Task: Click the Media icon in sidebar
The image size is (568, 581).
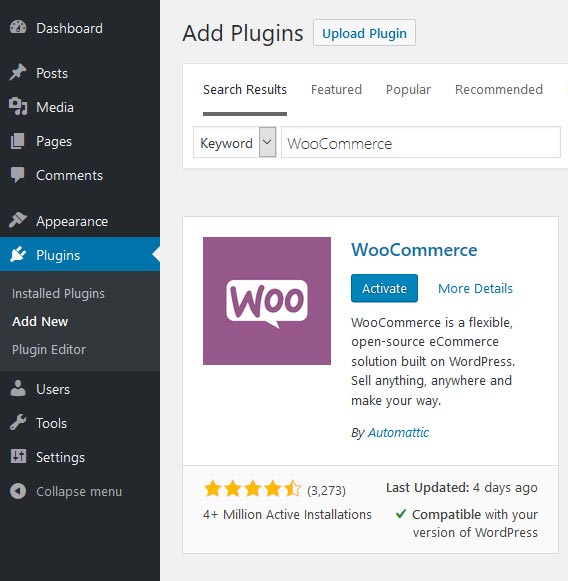Action: coord(18,107)
